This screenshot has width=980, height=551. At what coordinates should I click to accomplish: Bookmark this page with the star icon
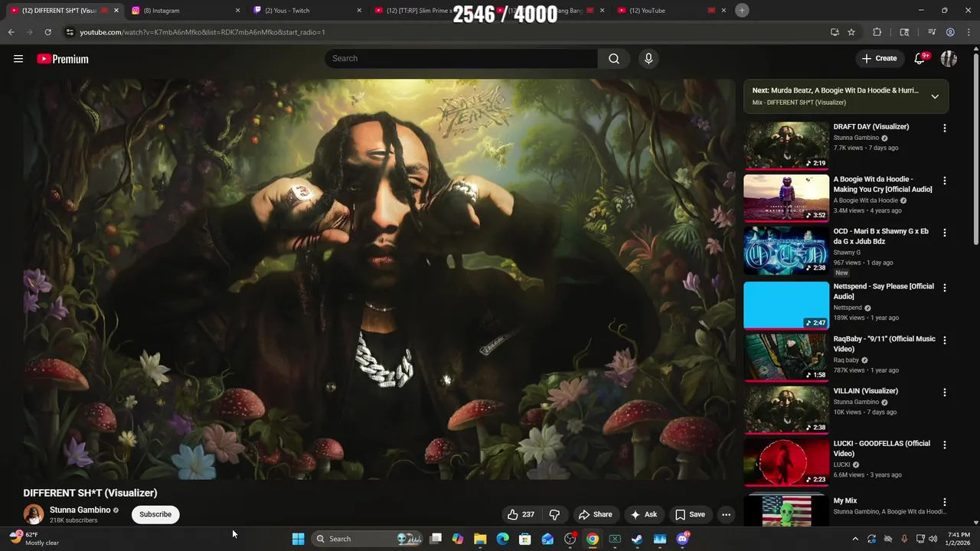[x=851, y=32]
